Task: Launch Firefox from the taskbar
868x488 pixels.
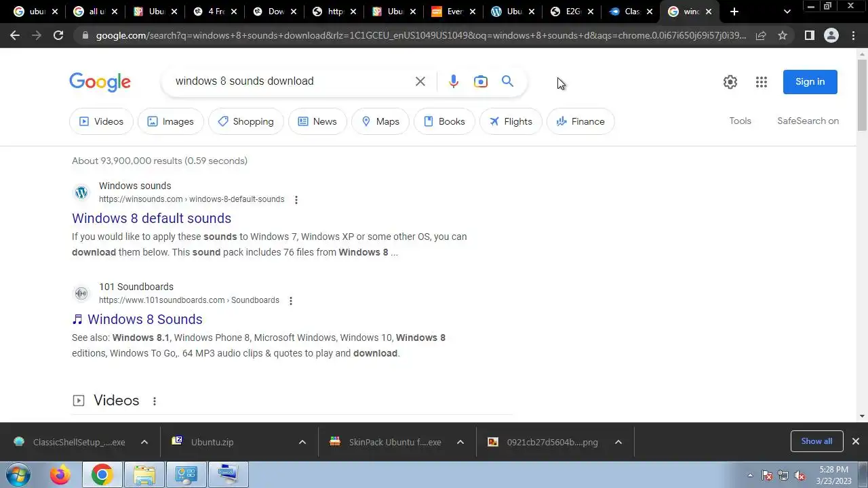Action: point(60,474)
